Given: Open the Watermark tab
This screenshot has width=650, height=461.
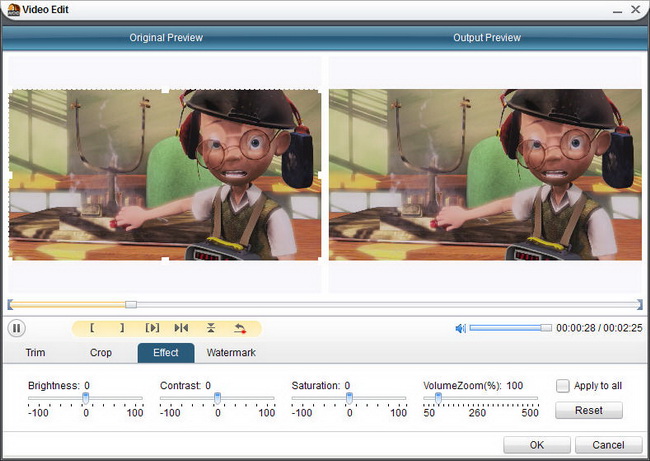Looking at the screenshot, I should click(x=231, y=353).
